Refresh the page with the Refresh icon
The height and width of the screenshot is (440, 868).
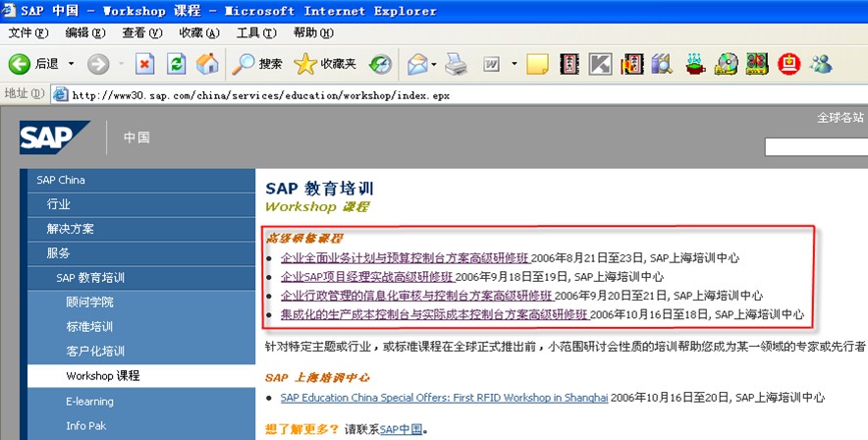coord(176,64)
